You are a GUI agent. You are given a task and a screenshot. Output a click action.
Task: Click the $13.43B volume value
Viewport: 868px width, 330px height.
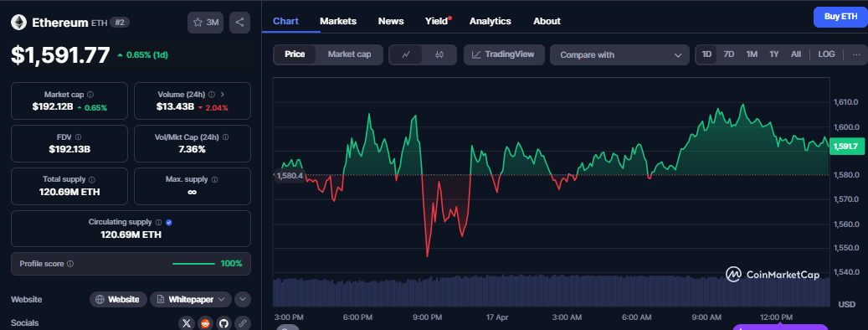(x=175, y=107)
